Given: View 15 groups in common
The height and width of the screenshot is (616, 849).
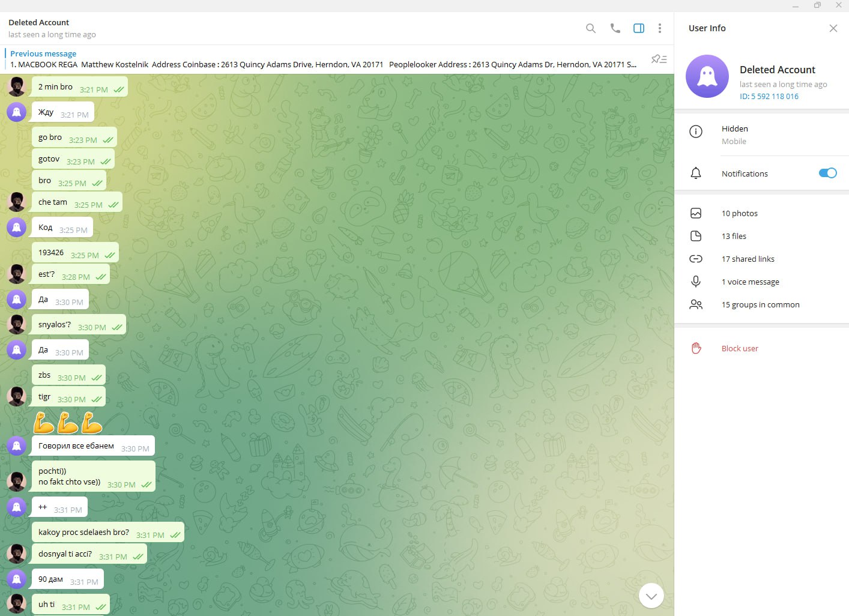Looking at the screenshot, I should coord(761,304).
